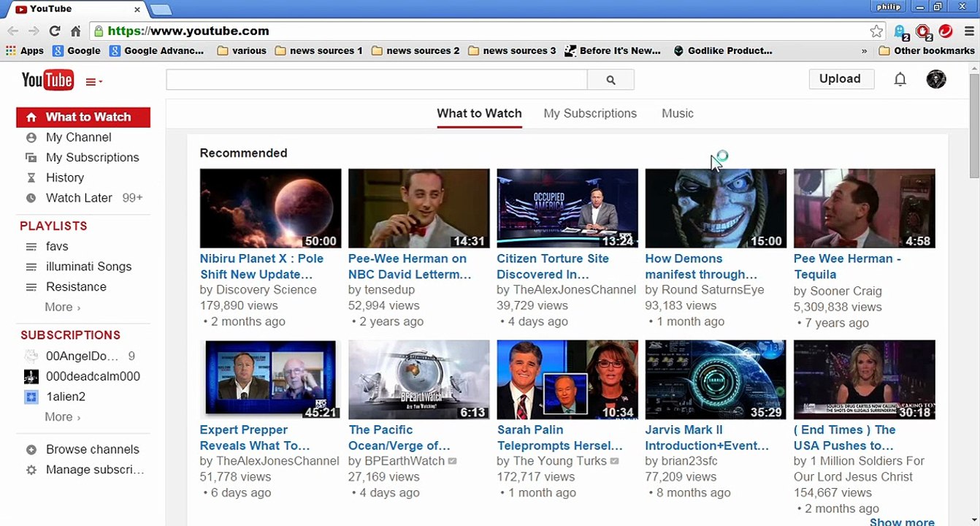Click the search magnifier button

pos(610,80)
